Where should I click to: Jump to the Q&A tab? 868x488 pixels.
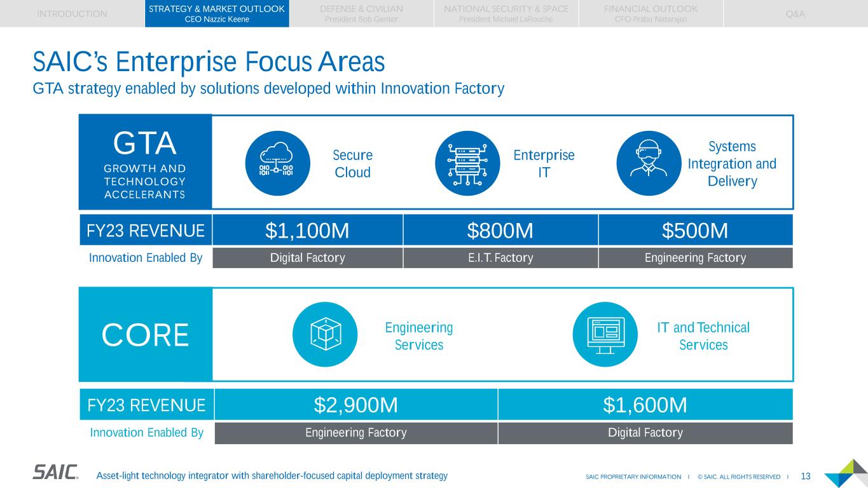(796, 13)
